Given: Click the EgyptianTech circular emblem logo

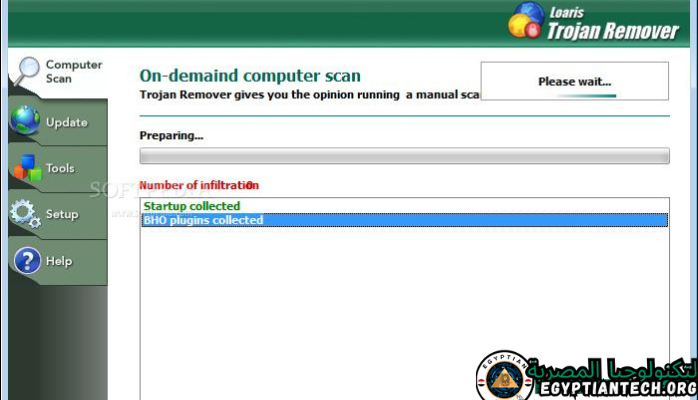Looking at the screenshot, I should (504, 378).
